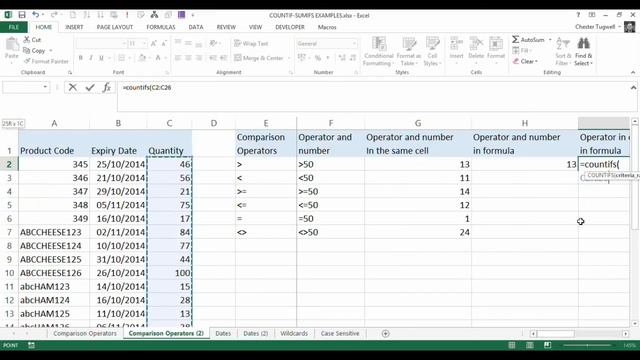Image resolution: width=640 pixels, height=360 pixels.
Task: Cancel the formula entry with the X button
Action: pos(73,87)
